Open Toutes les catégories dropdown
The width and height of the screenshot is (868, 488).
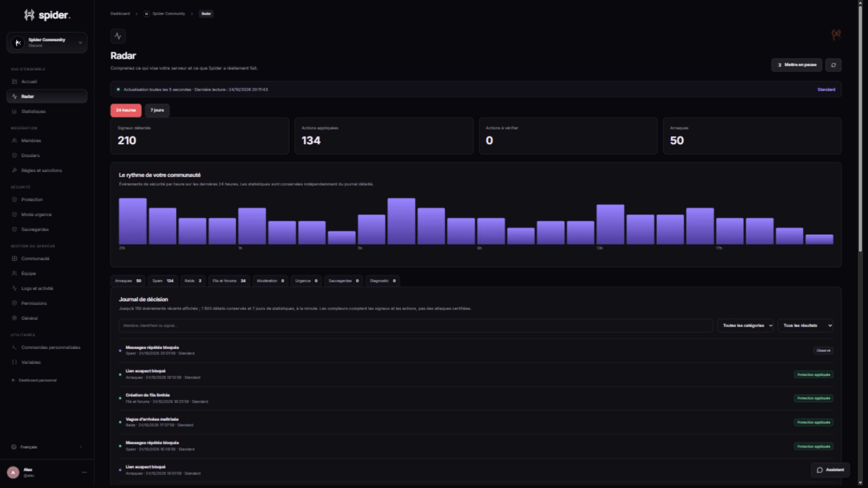pos(745,325)
